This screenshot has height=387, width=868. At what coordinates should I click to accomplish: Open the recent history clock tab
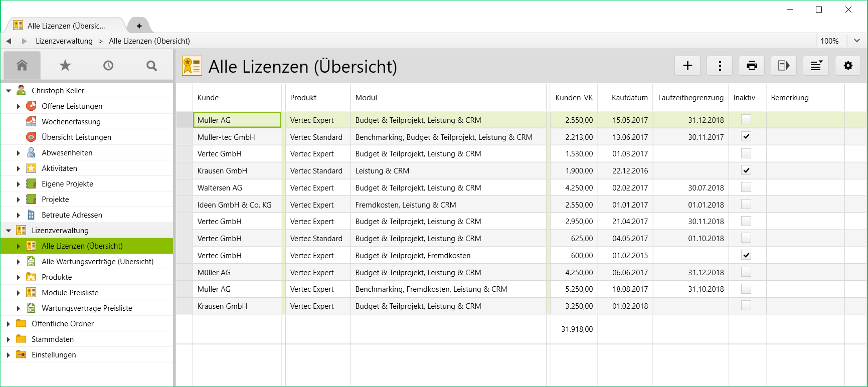[x=108, y=65]
